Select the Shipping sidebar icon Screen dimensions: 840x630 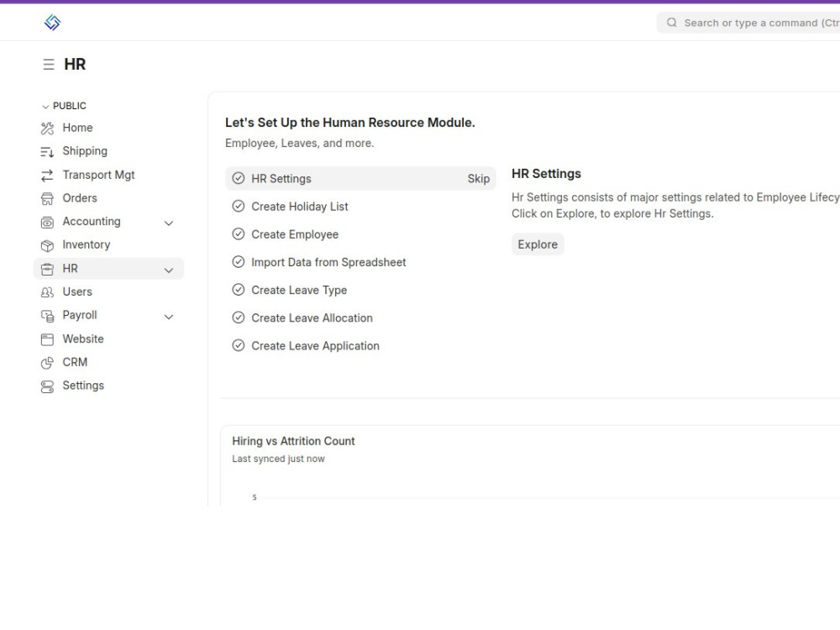click(x=46, y=151)
